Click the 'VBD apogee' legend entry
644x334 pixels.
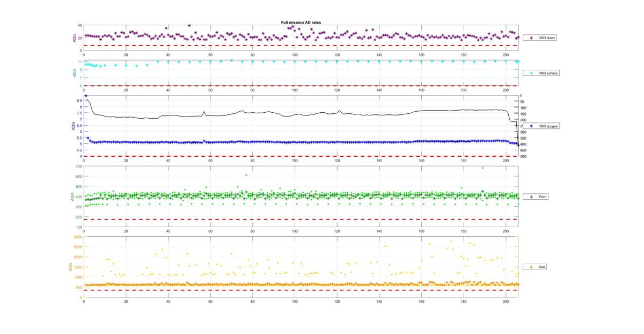pos(542,126)
